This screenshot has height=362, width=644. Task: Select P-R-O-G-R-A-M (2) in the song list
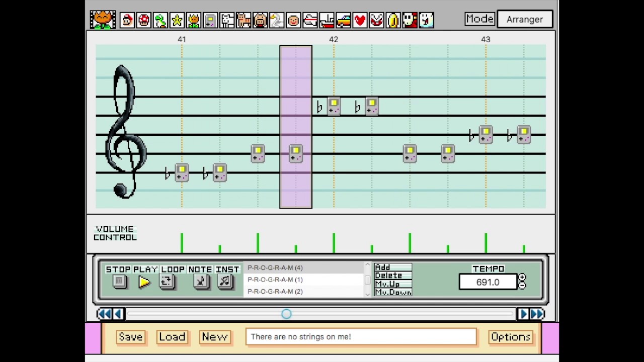303,292
